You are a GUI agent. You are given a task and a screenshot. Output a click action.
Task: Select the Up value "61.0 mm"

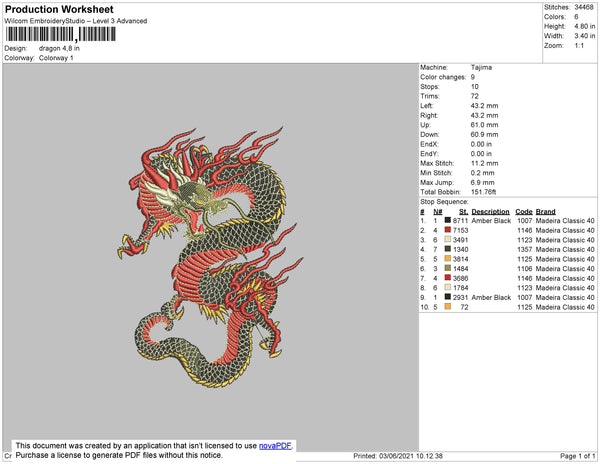tap(484, 125)
